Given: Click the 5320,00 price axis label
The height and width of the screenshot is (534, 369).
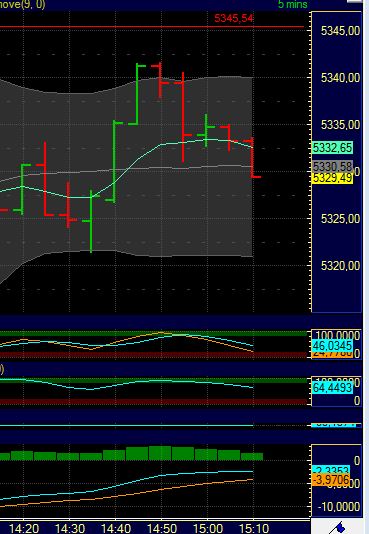Looking at the screenshot, I should (x=340, y=265).
